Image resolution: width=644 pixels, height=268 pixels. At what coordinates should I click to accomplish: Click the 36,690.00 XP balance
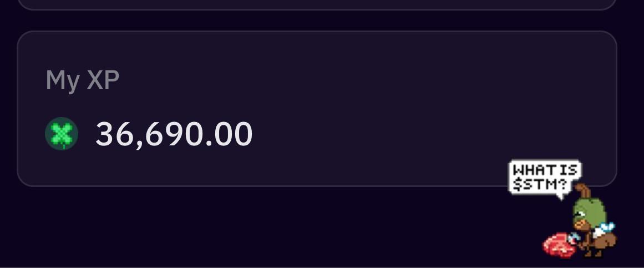[174, 134]
